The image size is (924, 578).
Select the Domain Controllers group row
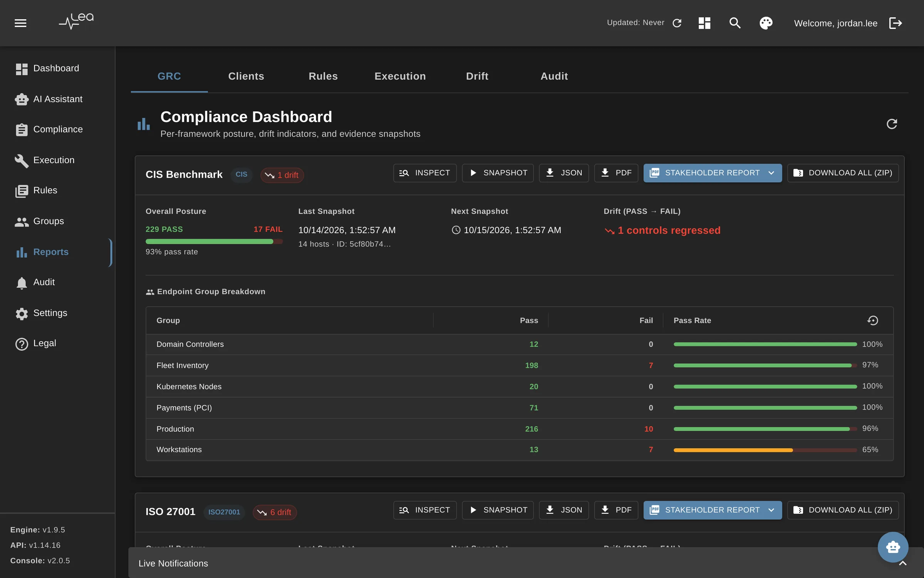519,344
